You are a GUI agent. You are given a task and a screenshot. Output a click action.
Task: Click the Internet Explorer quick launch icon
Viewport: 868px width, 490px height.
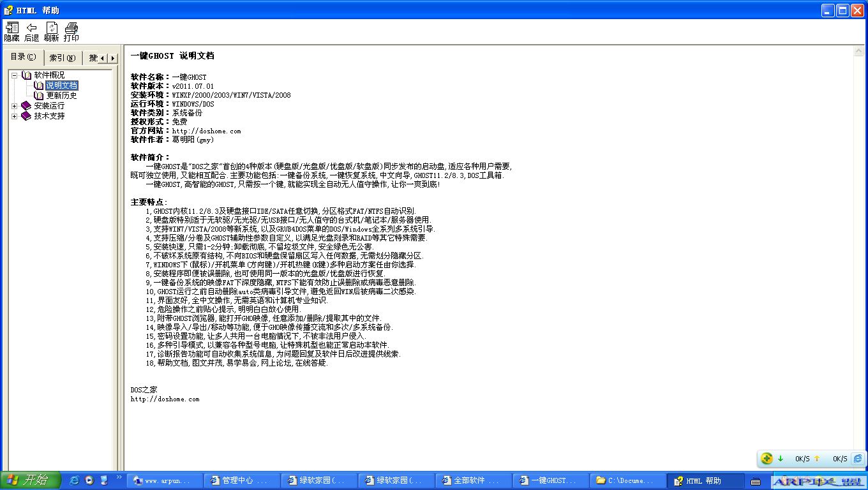pyautogui.click(x=74, y=480)
